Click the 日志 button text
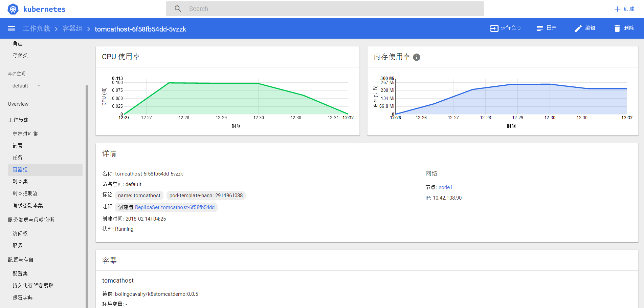 551,28
